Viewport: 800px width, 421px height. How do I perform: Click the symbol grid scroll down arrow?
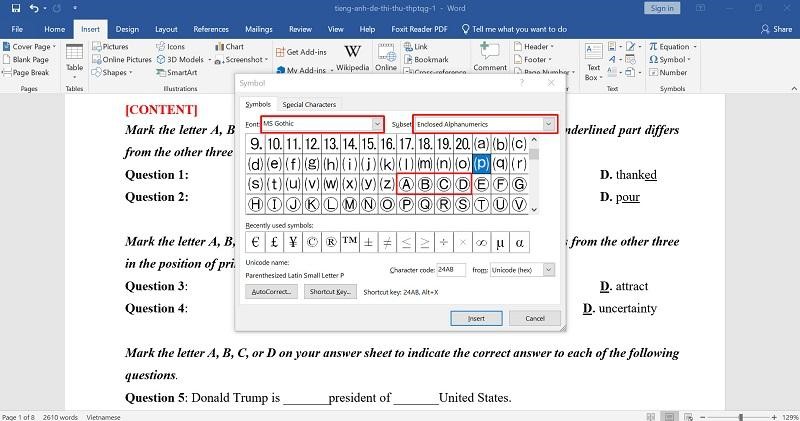[534, 209]
